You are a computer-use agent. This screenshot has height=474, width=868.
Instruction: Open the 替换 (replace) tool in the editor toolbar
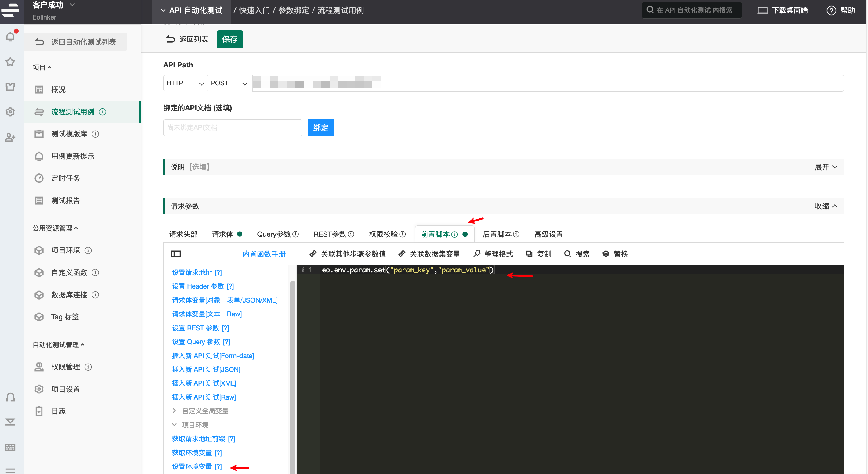pyautogui.click(x=606, y=254)
